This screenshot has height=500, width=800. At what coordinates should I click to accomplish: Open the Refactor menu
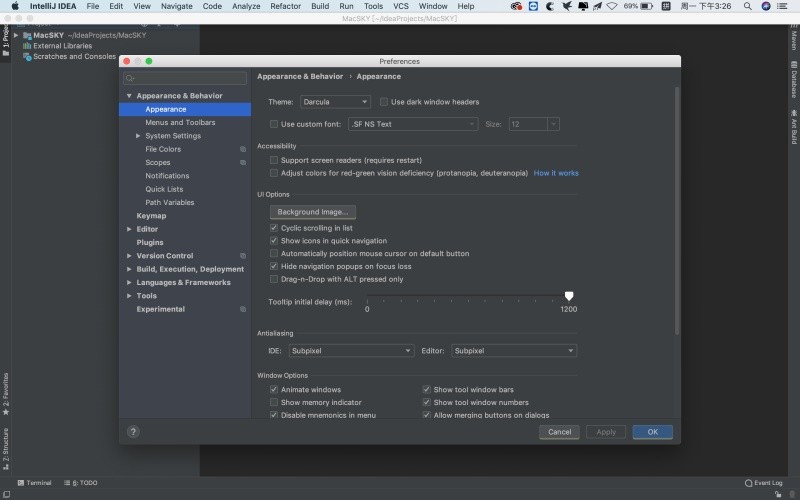(285, 6)
